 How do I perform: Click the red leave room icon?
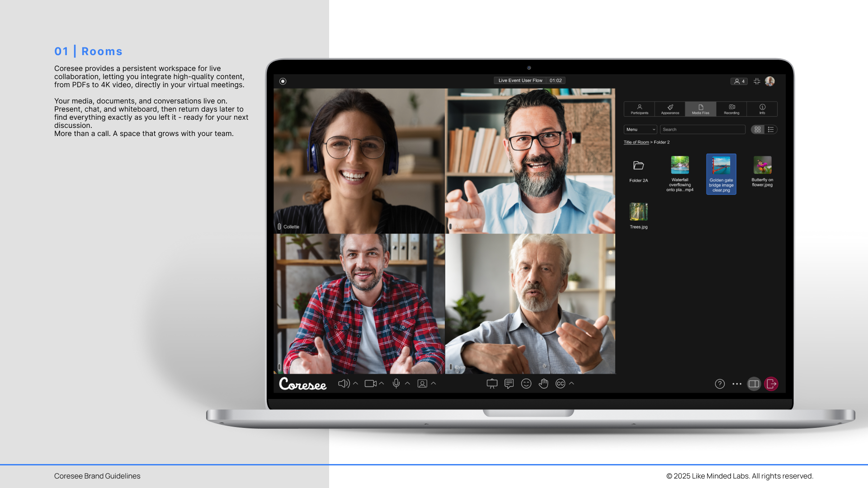point(771,384)
